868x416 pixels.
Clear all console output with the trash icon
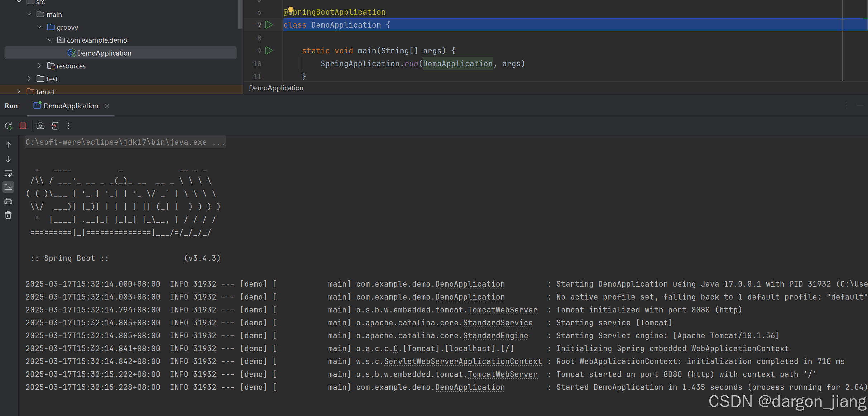[8, 215]
